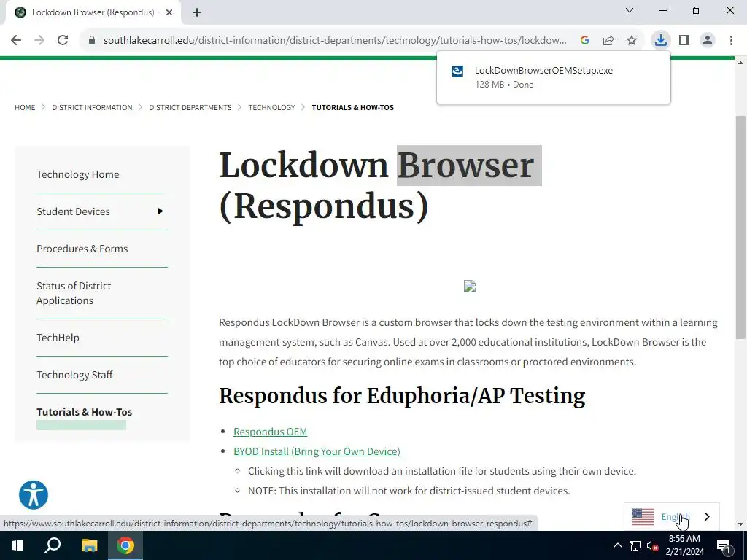
Task: Open Technology Staff sidebar link
Action: pos(74,375)
